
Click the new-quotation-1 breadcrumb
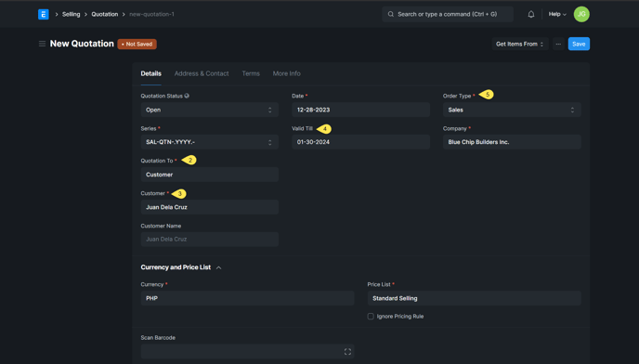click(x=151, y=14)
